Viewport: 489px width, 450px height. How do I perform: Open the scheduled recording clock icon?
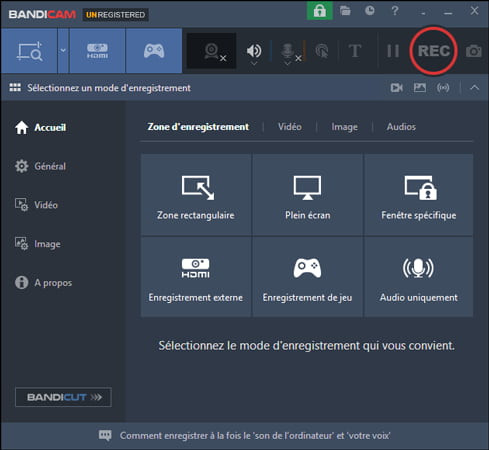click(x=369, y=11)
